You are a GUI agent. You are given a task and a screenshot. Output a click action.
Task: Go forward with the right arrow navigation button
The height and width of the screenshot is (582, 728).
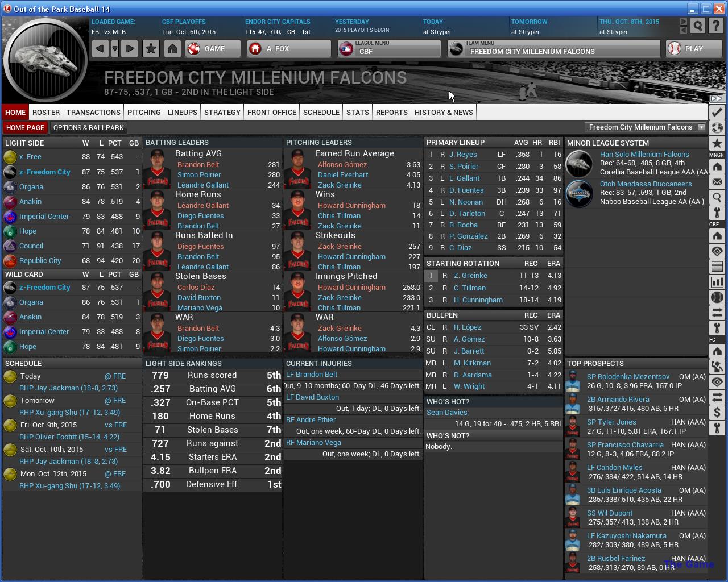(x=130, y=49)
